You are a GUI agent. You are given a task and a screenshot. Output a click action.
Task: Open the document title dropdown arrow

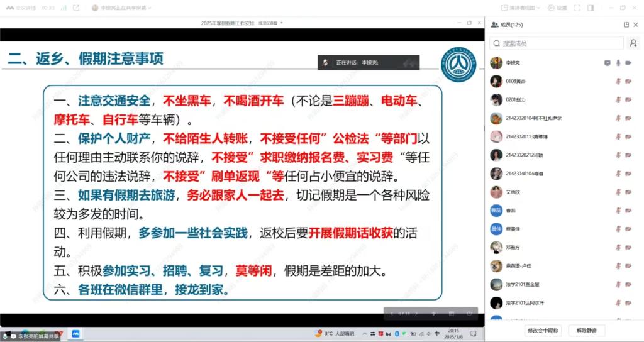coord(282,23)
